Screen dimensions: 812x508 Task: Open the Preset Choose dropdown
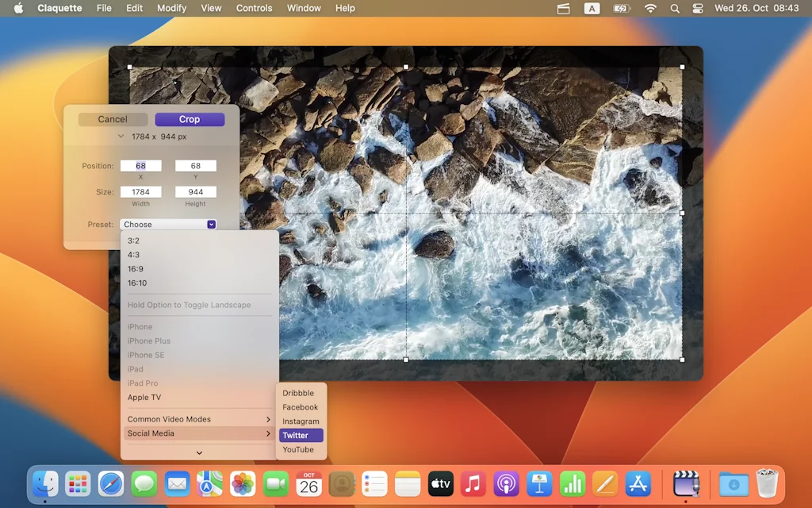pos(168,225)
